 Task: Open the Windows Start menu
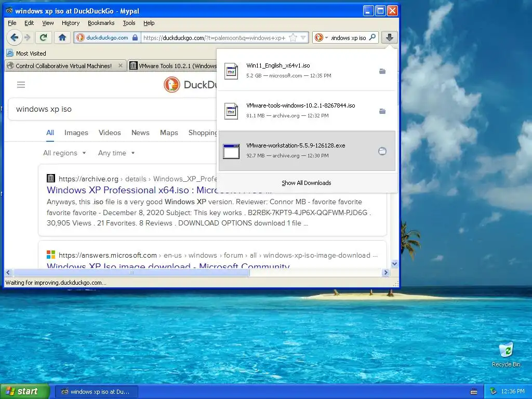(x=24, y=392)
